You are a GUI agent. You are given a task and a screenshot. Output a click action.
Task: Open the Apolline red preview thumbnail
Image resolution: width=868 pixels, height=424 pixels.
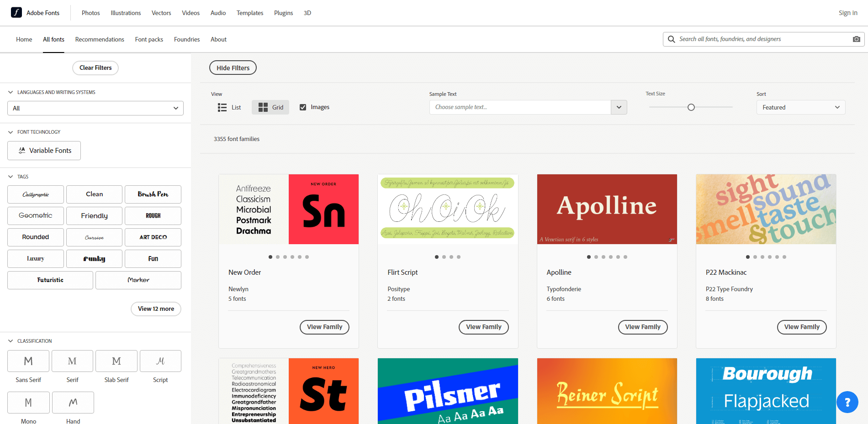pos(607,209)
